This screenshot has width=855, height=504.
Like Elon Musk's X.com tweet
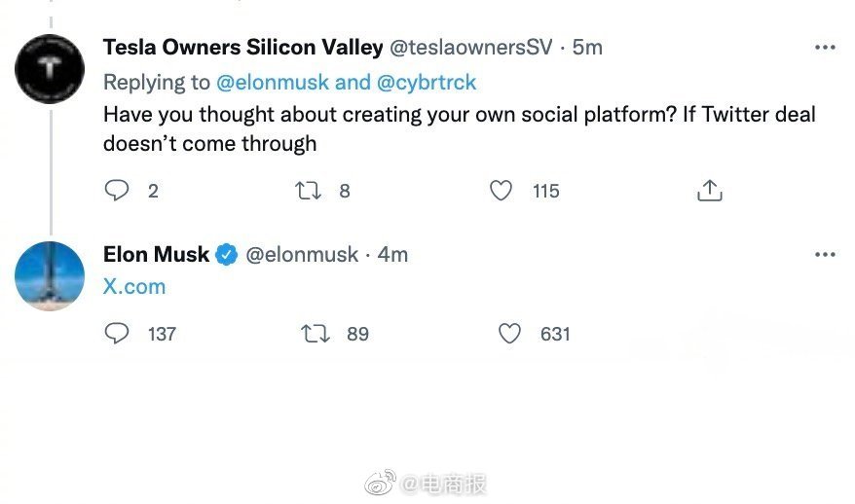pyautogui.click(x=509, y=334)
